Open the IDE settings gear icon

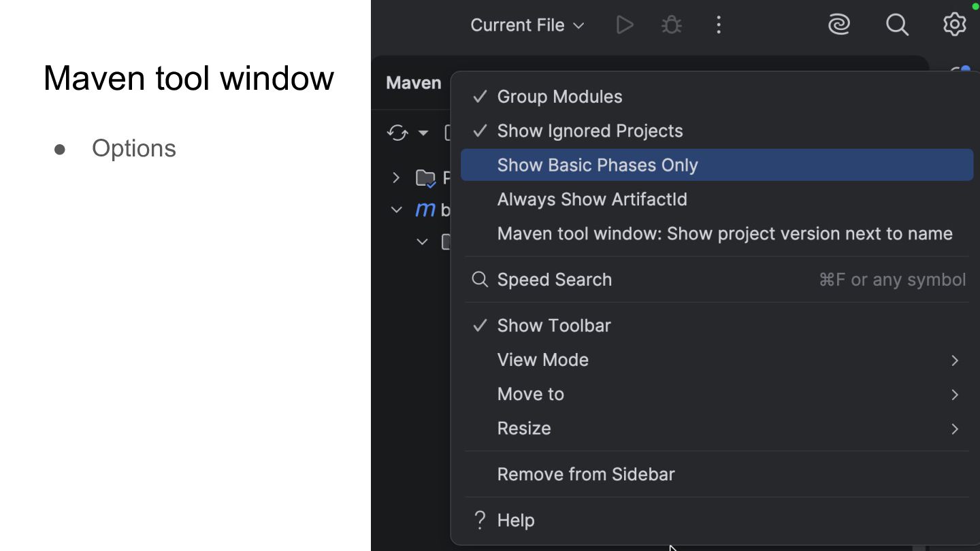pyautogui.click(x=954, y=24)
